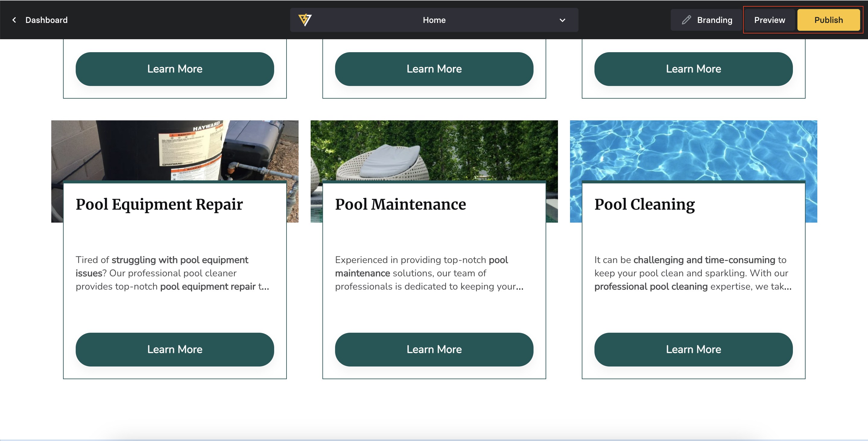Select the Branding pencil icon
The image size is (868, 441).
coord(686,20)
